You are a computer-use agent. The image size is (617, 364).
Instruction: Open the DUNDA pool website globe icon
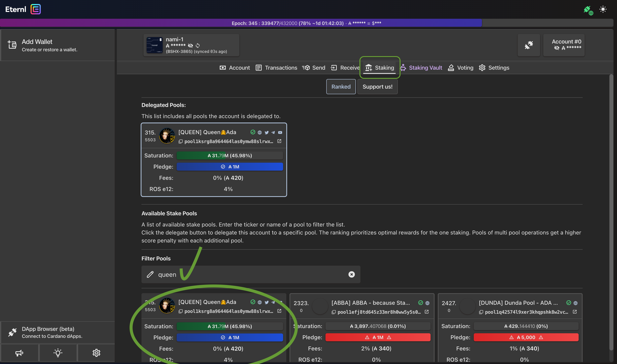(x=575, y=303)
